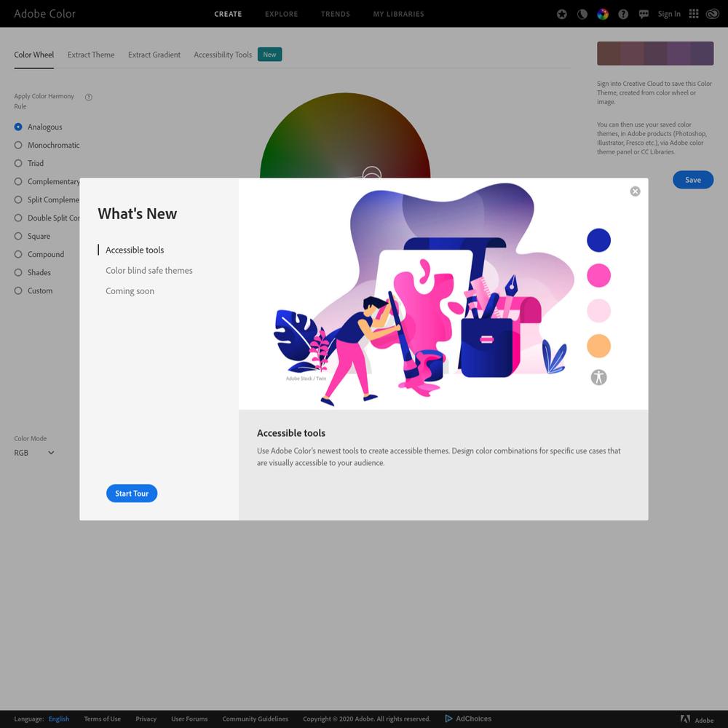728x728 pixels.
Task: Toggle the dark mode moon icon
Action: click(x=582, y=14)
